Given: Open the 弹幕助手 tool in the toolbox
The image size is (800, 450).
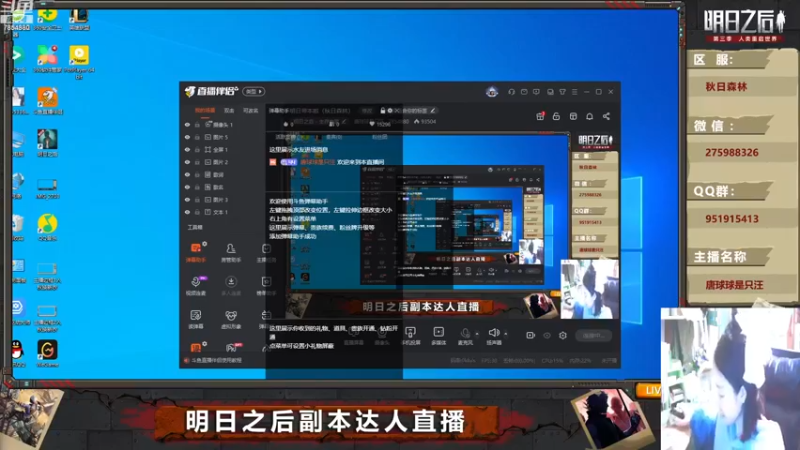Looking at the screenshot, I should click(x=196, y=252).
